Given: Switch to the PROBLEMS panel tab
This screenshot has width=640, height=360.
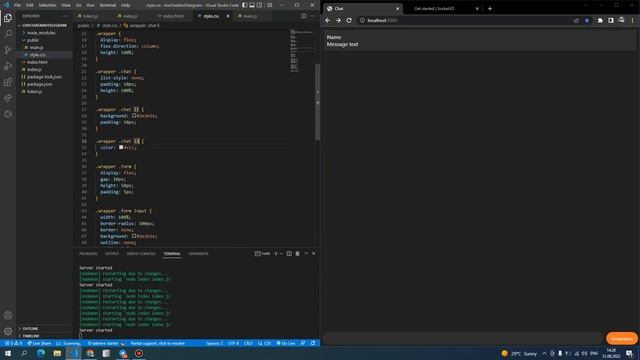Looking at the screenshot, I should click(x=88, y=253).
